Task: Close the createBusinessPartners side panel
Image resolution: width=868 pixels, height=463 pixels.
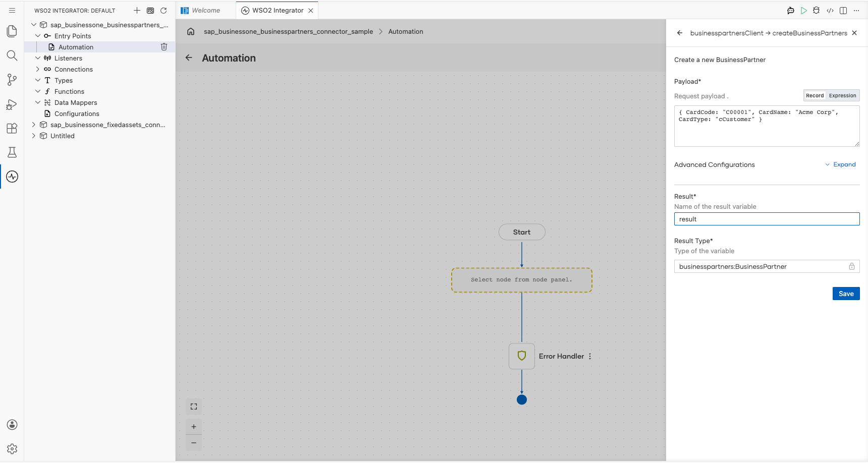Action: point(854,33)
